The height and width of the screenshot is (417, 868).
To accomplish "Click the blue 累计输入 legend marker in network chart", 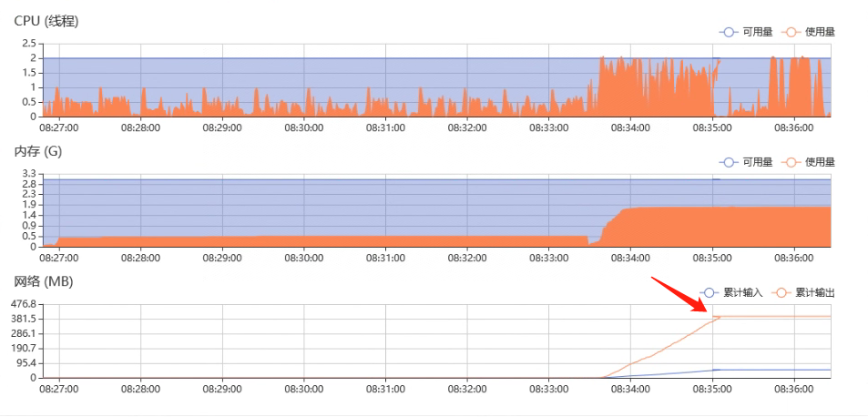I will point(709,293).
